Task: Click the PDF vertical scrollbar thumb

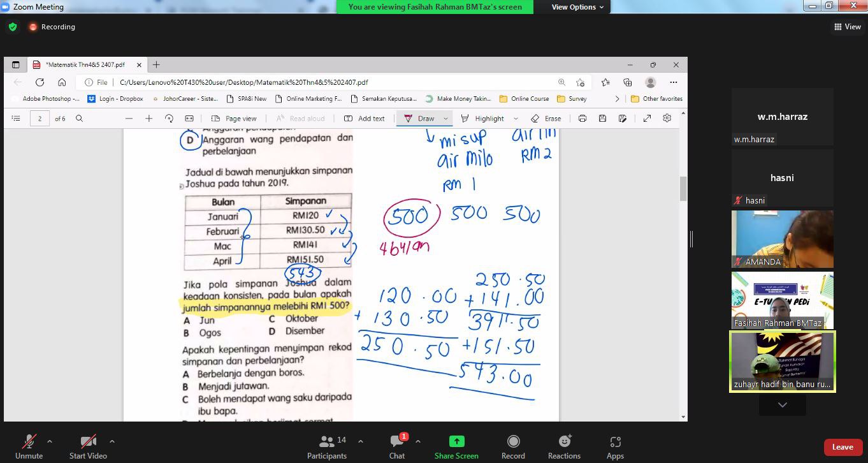Action: pyautogui.click(x=683, y=189)
